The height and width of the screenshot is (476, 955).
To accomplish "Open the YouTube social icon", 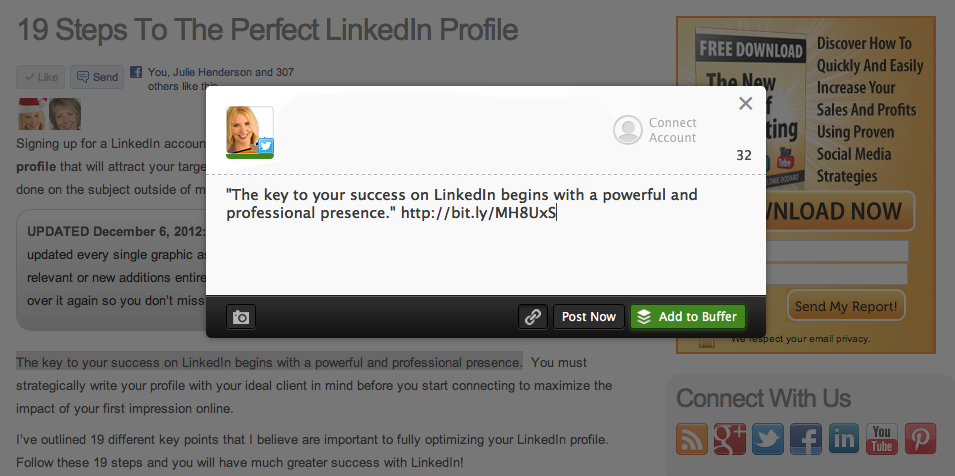I will 882,438.
